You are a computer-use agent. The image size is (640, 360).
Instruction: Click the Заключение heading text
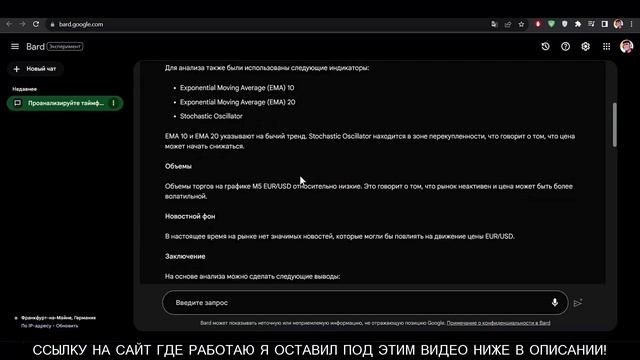pyautogui.click(x=185, y=256)
